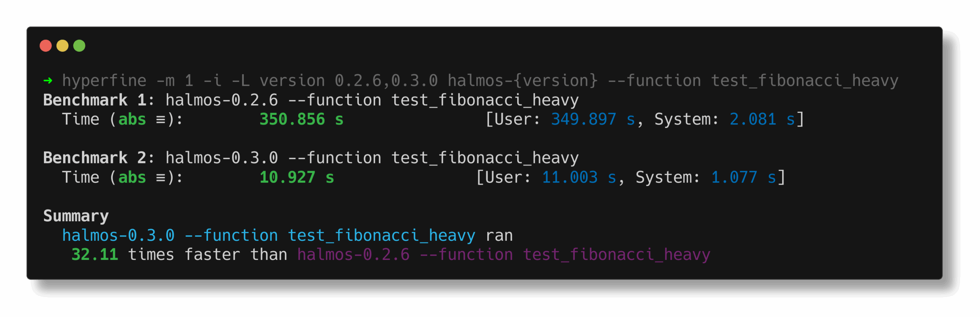Screen dimensions: 980x317
Task: Click the red close window button
Action: click(x=46, y=46)
